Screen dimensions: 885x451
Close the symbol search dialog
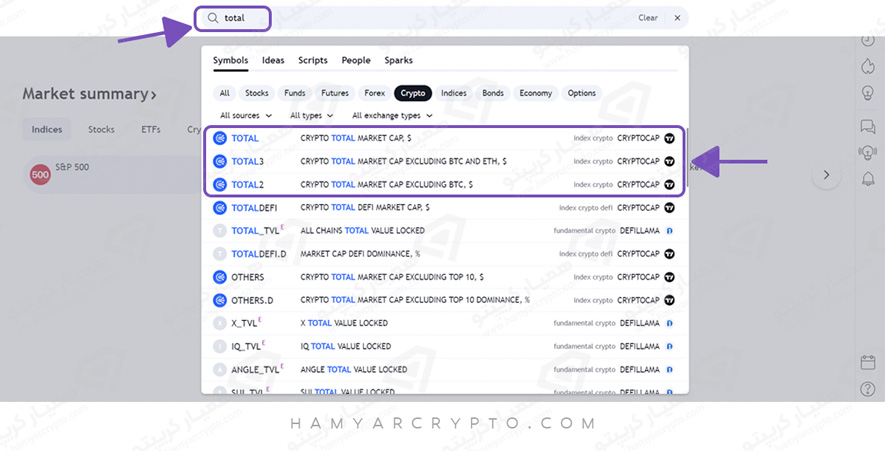tap(677, 18)
